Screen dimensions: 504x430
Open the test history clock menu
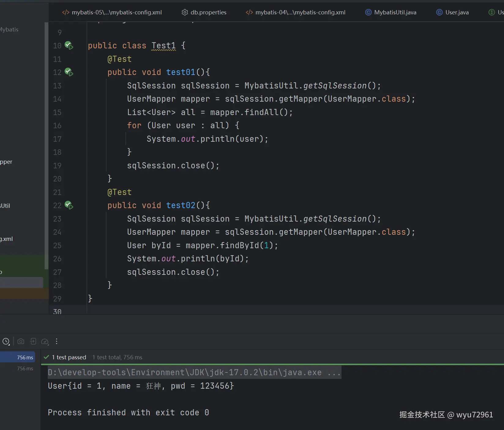point(6,342)
